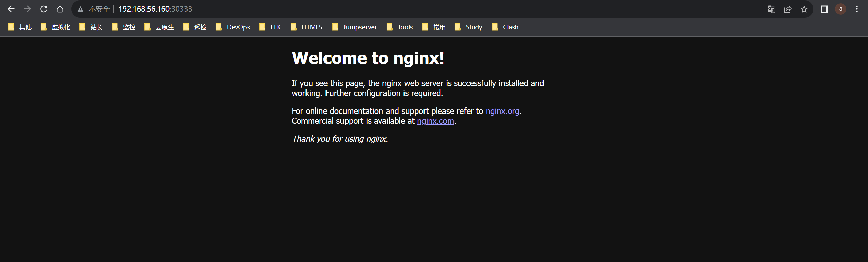Image resolution: width=868 pixels, height=262 pixels.
Task: Click the 'Welcome to nginx!' heading
Action: (368, 58)
